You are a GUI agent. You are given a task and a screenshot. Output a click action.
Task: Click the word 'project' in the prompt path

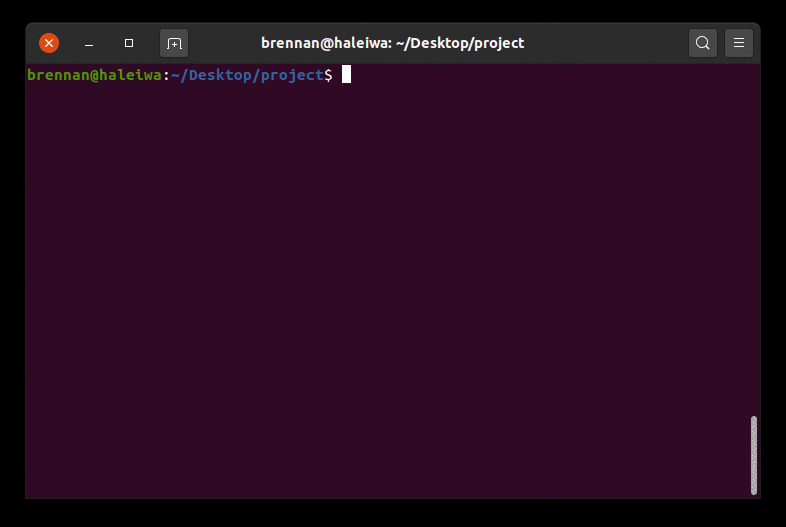pos(292,76)
